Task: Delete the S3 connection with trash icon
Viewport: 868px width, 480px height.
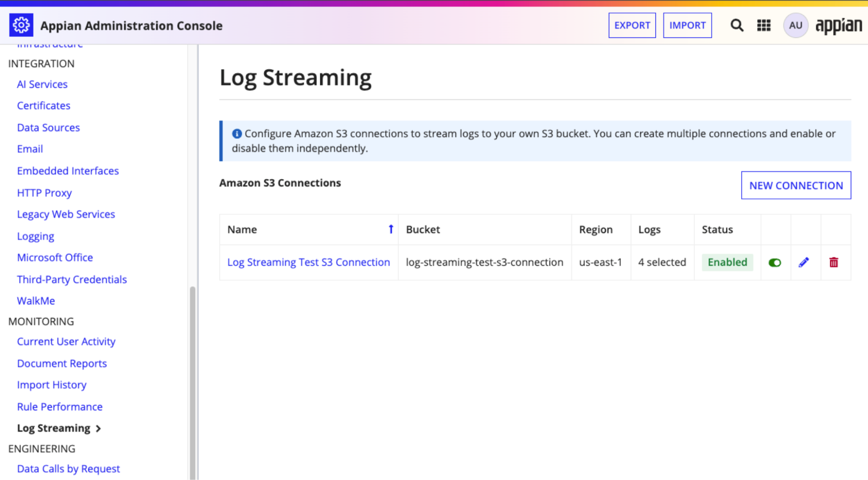Action: click(x=834, y=262)
